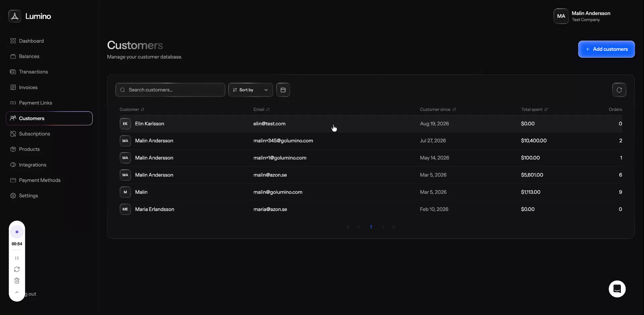Screen dimensions: 644x315
Task: Delete the recording with trash icon
Action: (17, 281)
